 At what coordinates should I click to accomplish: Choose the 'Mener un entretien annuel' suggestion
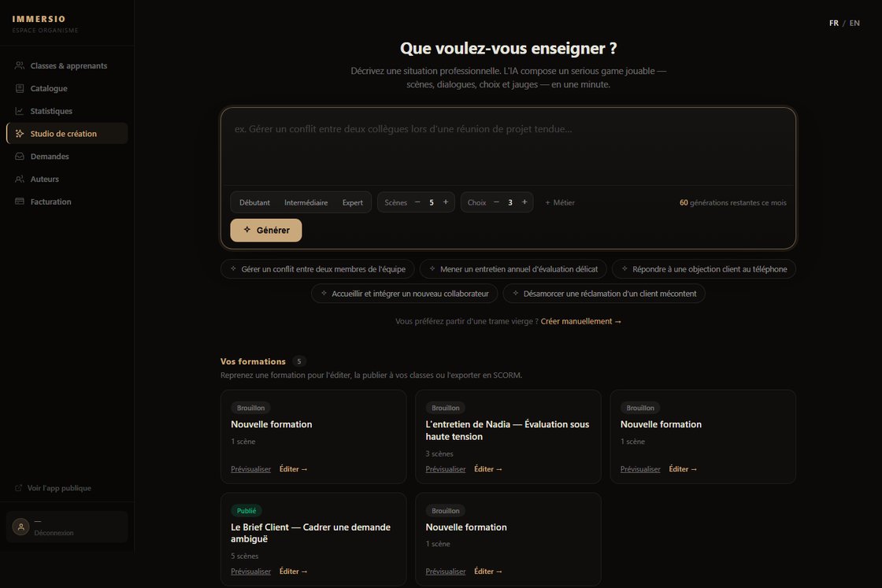point(513,269)
